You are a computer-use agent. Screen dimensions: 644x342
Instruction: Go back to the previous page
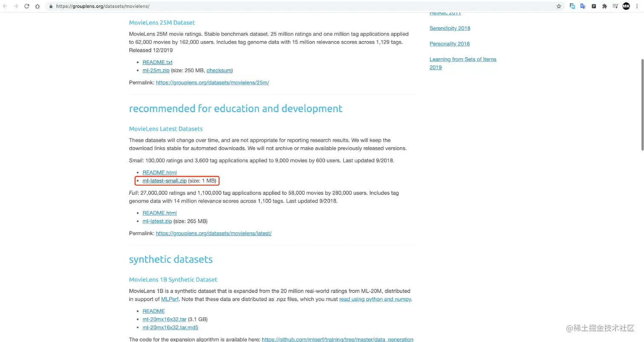[x=5, y=6]
